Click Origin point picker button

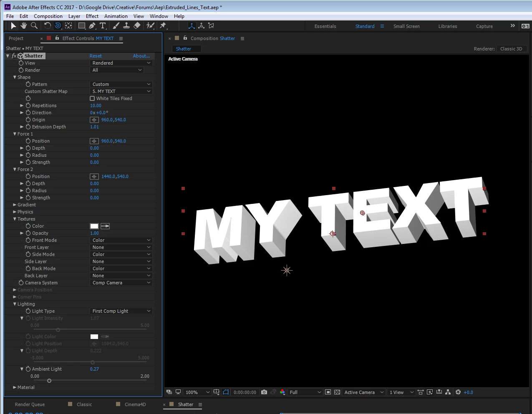[x=94, y=120]
